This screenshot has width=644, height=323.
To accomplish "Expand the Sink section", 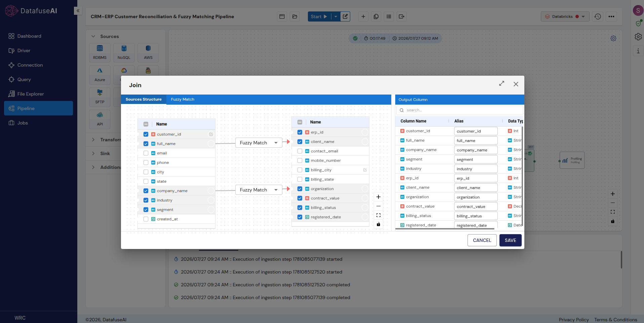I will pos(93,153).
